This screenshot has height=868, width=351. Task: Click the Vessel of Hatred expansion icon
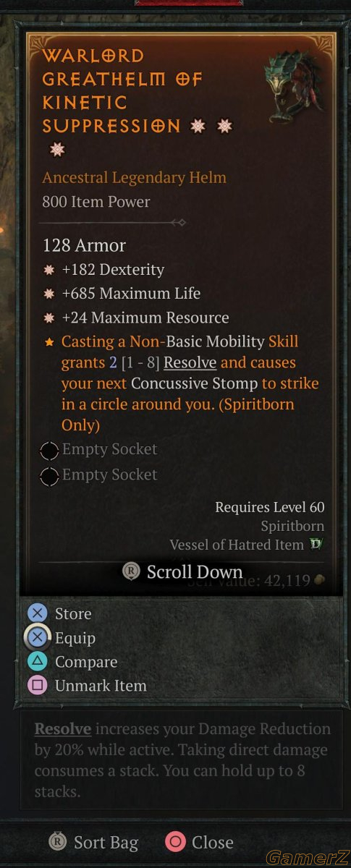[x=316, y=544]
